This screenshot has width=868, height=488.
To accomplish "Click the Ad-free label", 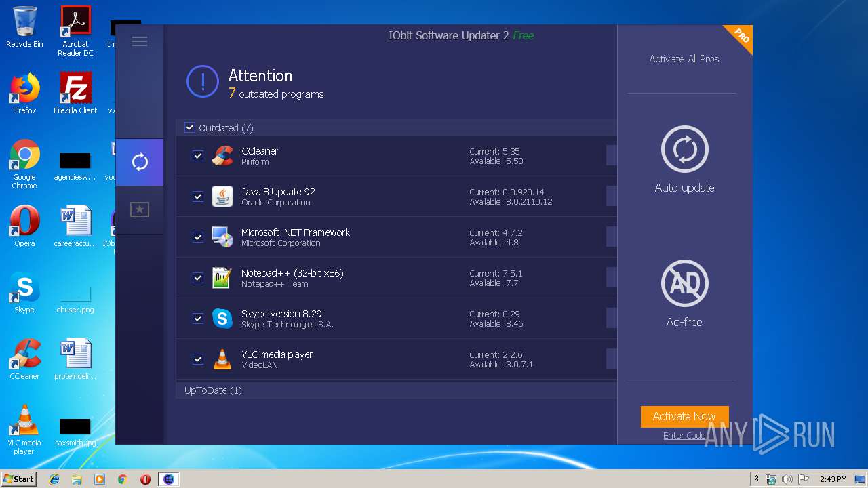I will 684,323.
